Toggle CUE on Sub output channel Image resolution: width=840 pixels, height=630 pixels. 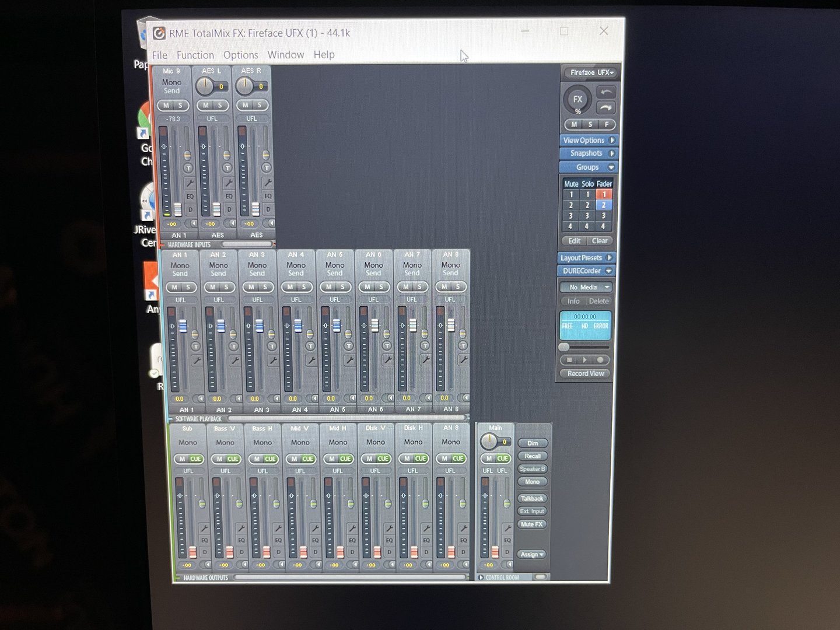pyautogui.click(x=195, y=459)
